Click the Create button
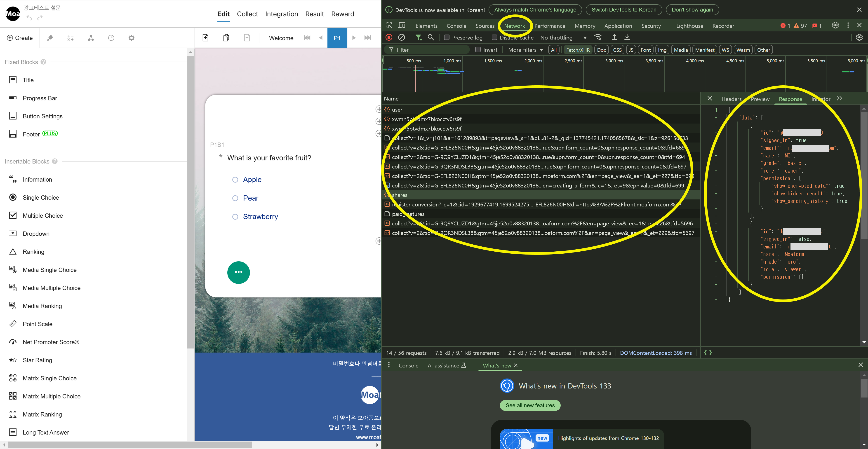The width and height of the screenshot is (868, 449). [x=20, y=38]
